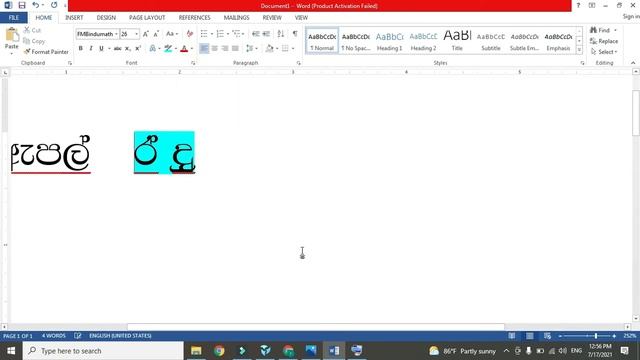Toggle Justify alignment

pos(235,48)
